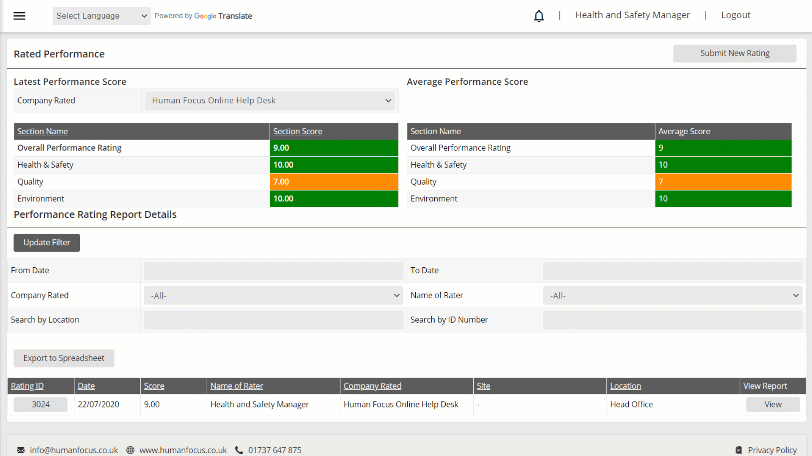
Task: Expand the Company Rated Help Desk dropdown
Action: coord(271,100)
